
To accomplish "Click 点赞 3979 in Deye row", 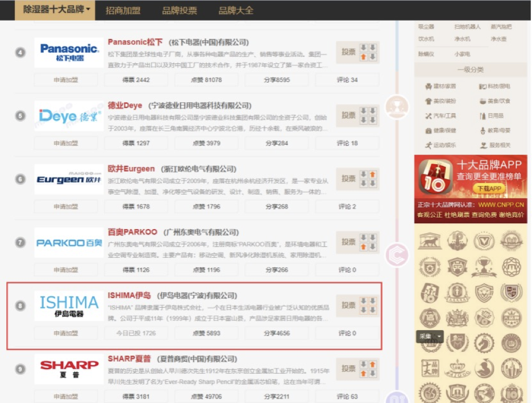I will click(x=206, y=144).
